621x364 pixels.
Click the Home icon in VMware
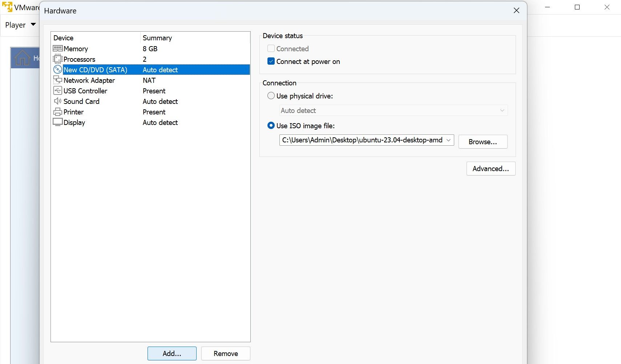22,58
